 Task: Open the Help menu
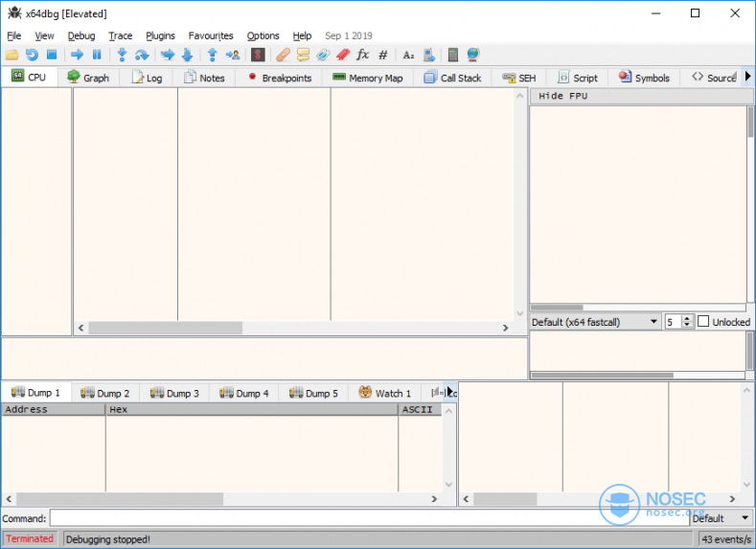[302, 35]
